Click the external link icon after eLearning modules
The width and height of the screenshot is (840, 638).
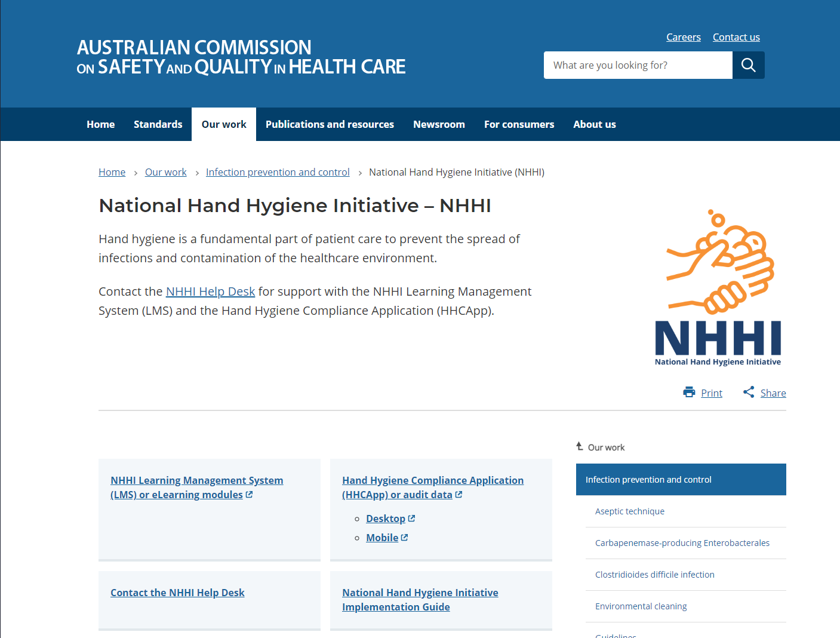249,494
